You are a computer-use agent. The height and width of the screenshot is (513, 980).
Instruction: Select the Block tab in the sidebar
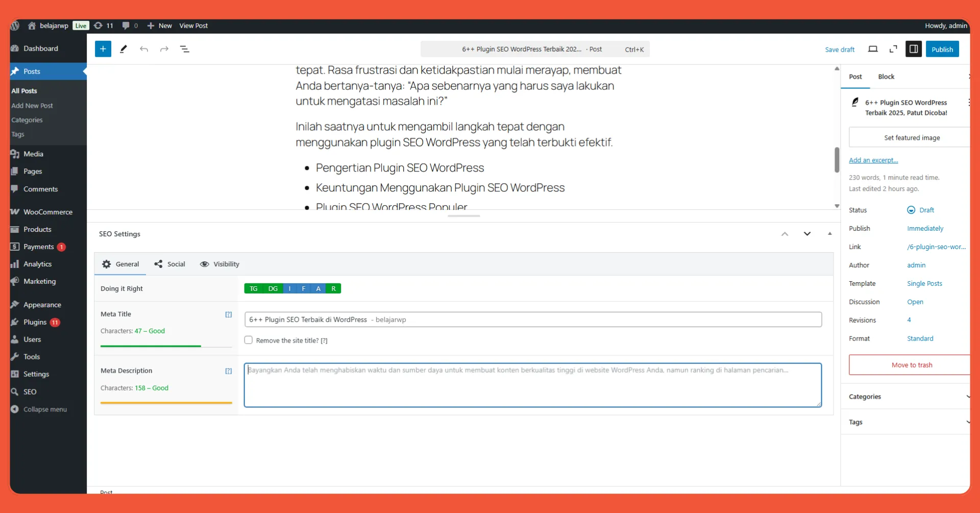click(x=886, y=77)
